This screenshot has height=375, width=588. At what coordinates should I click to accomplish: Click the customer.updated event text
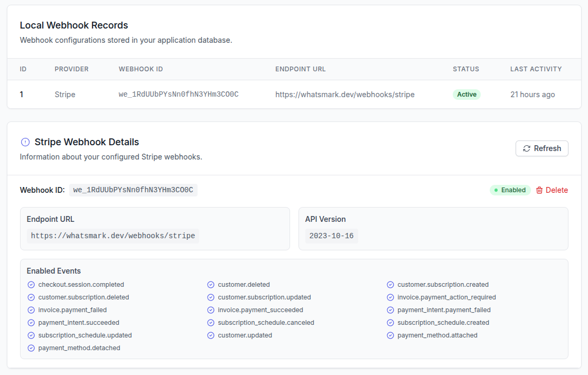245,335
